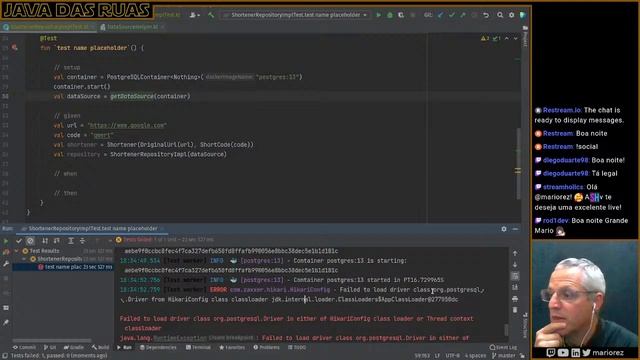Open the Gradle tool window tab

pos(73,348)
